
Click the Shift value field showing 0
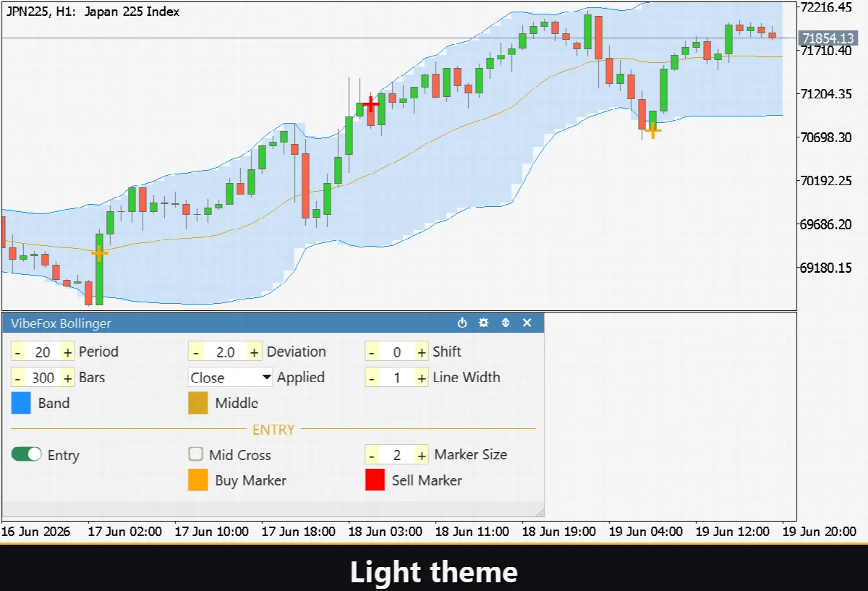point(396,352)
